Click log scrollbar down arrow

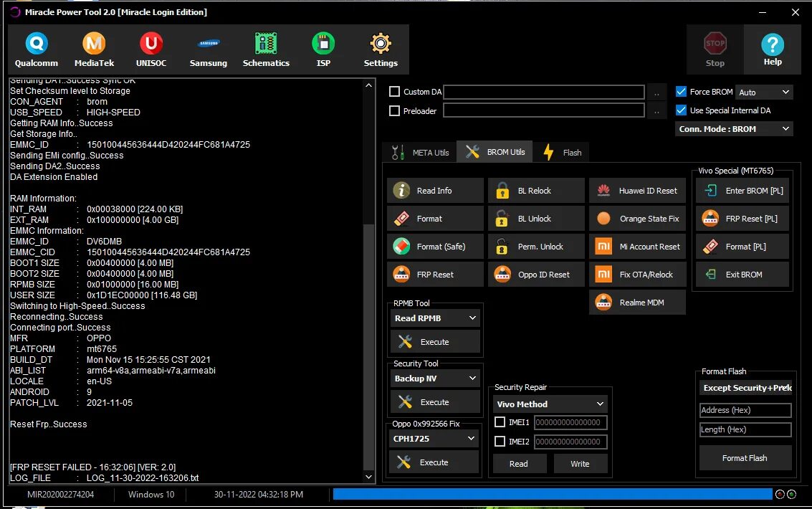coord(368,477)
